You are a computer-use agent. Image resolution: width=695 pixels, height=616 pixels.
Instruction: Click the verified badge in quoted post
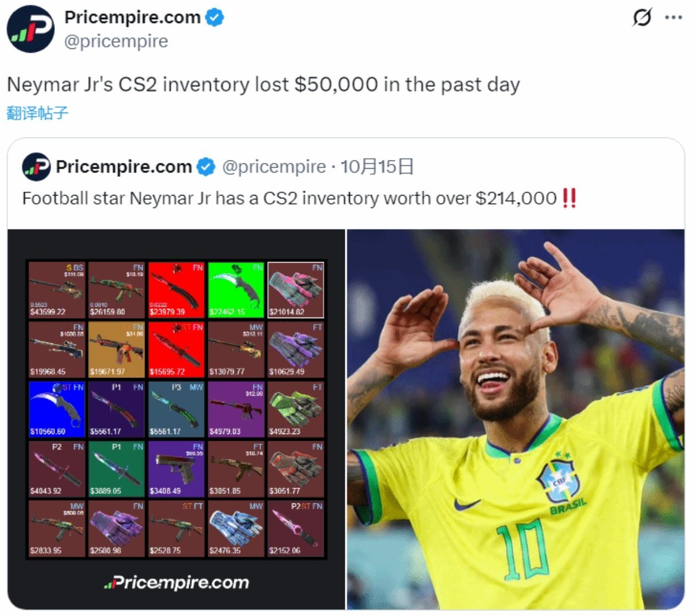point(206,167)
